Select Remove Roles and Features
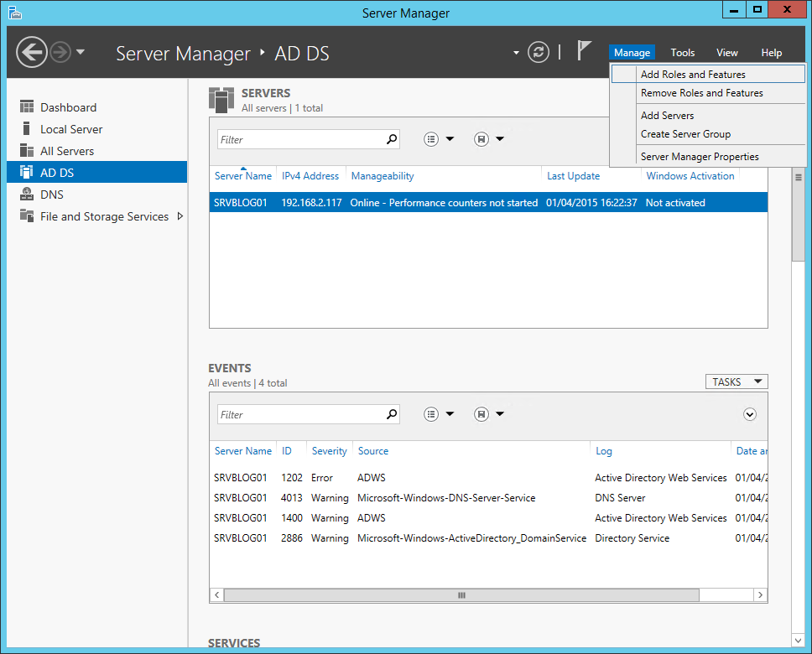 coord(701,93)
